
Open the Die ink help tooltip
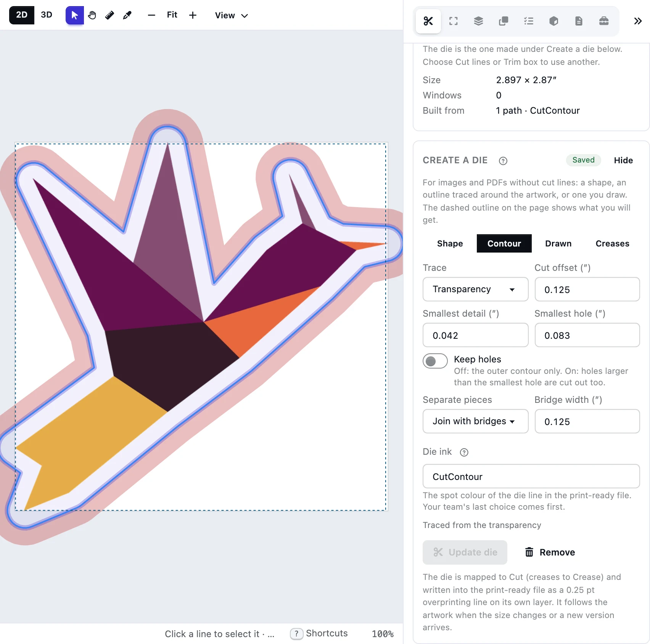[x=464, y=452]
